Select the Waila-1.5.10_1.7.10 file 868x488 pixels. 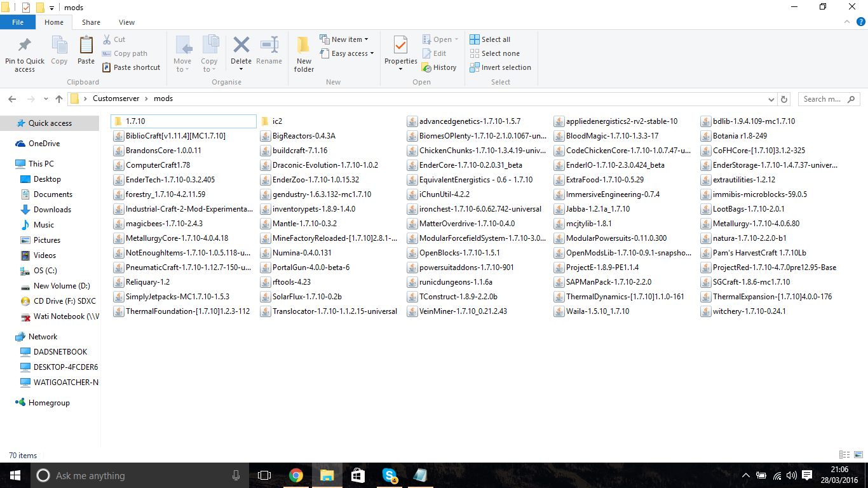[592, 311]
